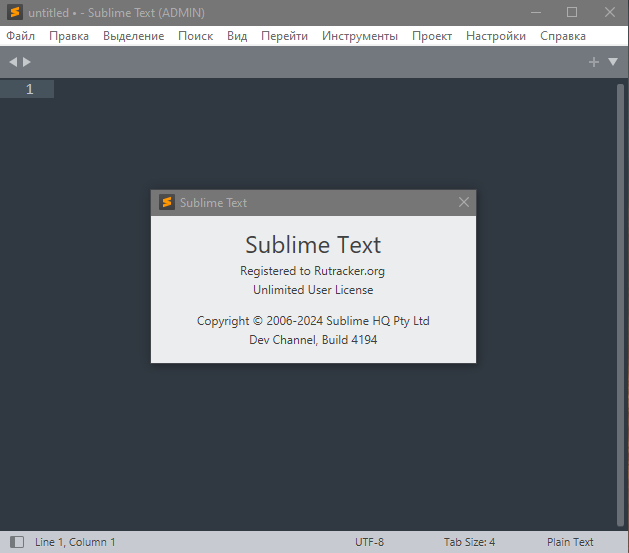
Task: Minimize the main Sublime Text window
Action: pyautogui.click(x=536, y=12)
